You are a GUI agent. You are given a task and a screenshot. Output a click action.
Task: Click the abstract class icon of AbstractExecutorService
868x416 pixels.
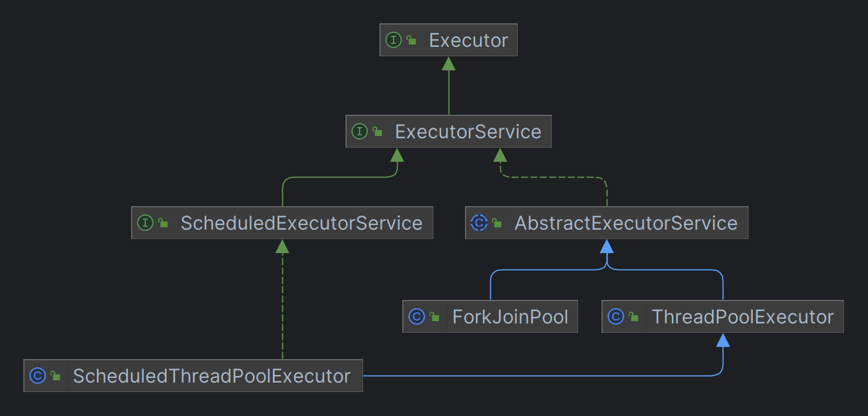pyautogui.click(x=479, y=223)
